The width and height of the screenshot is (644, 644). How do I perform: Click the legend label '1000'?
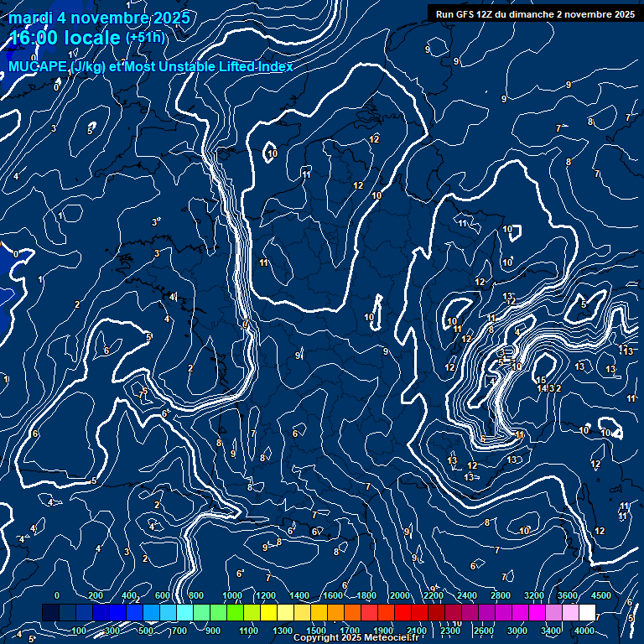pos(232,595)
